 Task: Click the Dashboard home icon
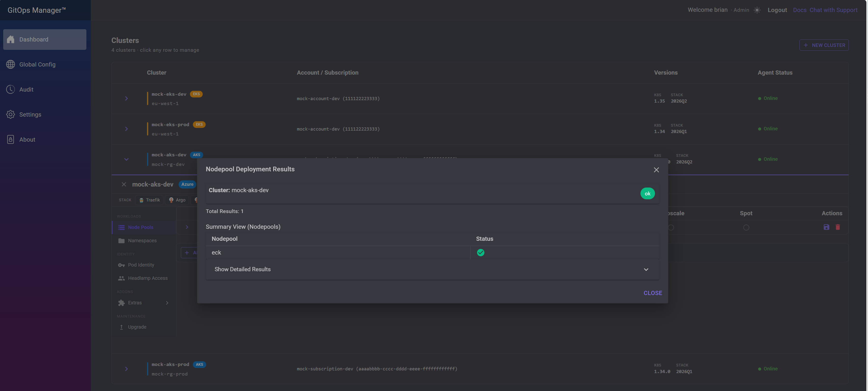pyautogui.click(x=11, y=40)
